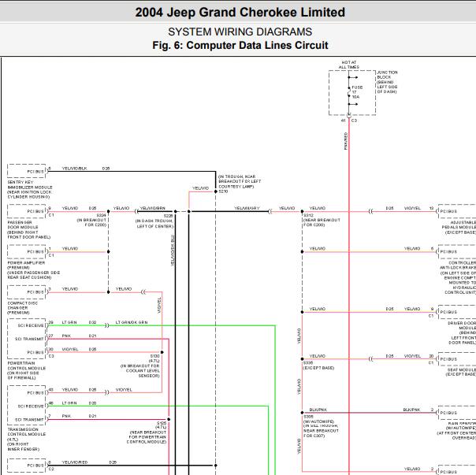This screenshot has height=475, width=476.
Task: Click the 'FUSE 17 10A' label
Action: click(x=357, y=92)
